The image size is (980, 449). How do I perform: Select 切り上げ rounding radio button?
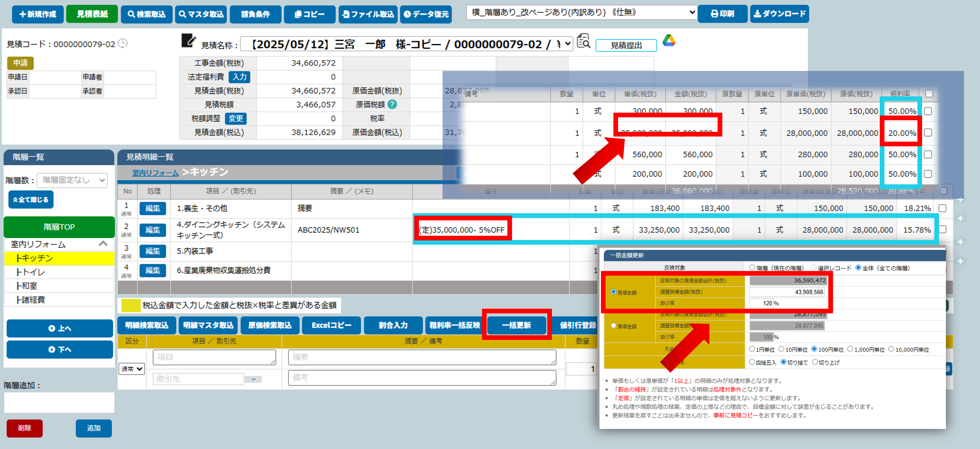pos(815,362)
